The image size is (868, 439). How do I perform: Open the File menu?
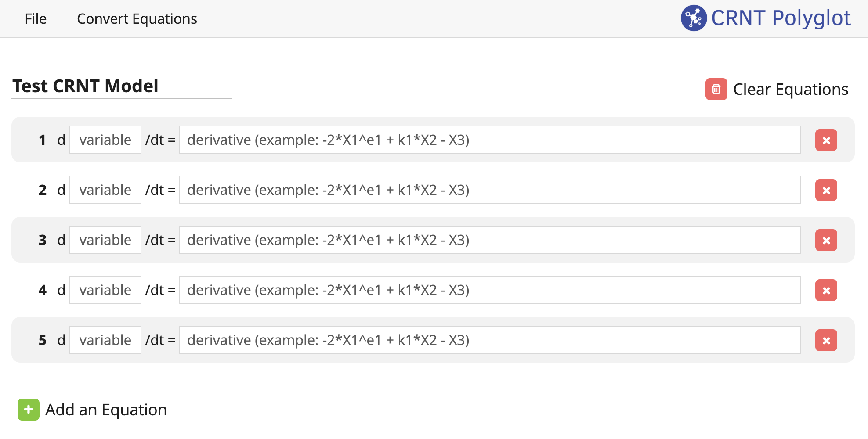click(x=36, y=18)
